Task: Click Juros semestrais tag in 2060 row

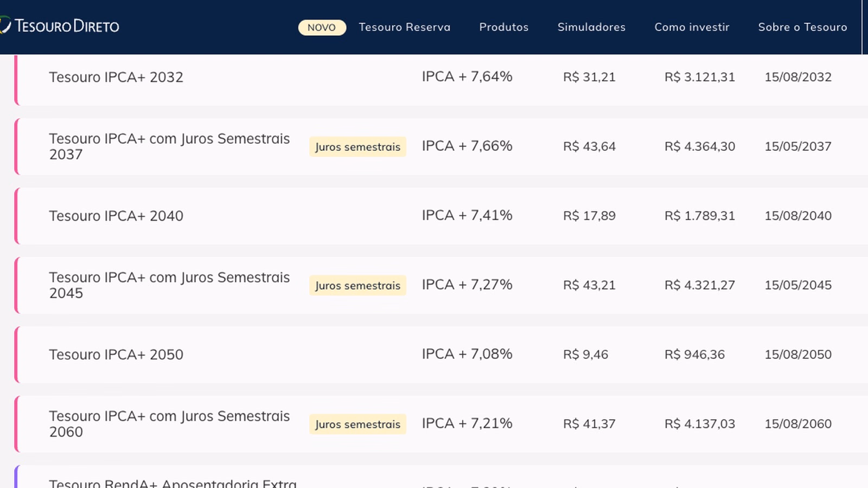Action: [358, 424]
